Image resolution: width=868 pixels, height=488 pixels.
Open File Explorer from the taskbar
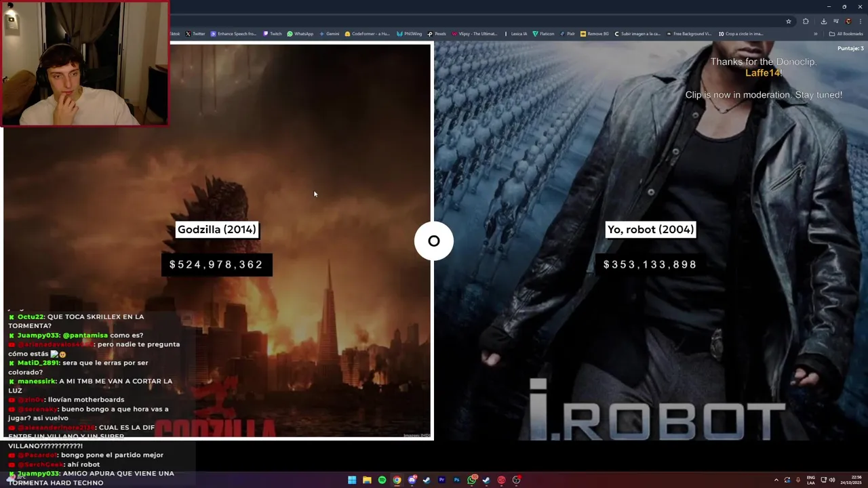pyautogui.click(x=367, y=481)
